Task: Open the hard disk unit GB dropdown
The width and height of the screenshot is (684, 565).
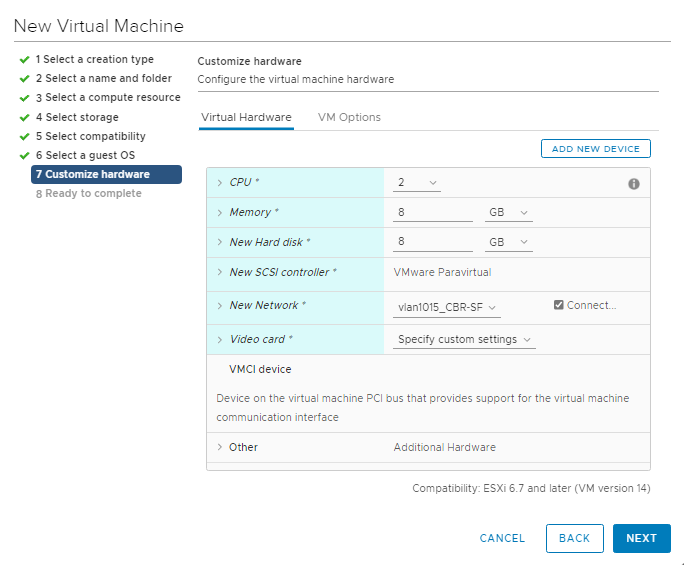Action: coord(507,242)
